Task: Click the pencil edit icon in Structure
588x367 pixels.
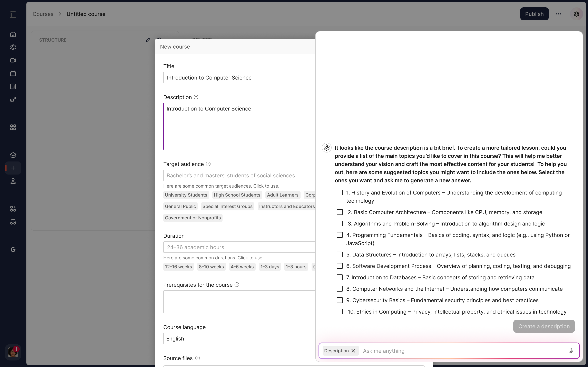Action: (x=148, y=40)
